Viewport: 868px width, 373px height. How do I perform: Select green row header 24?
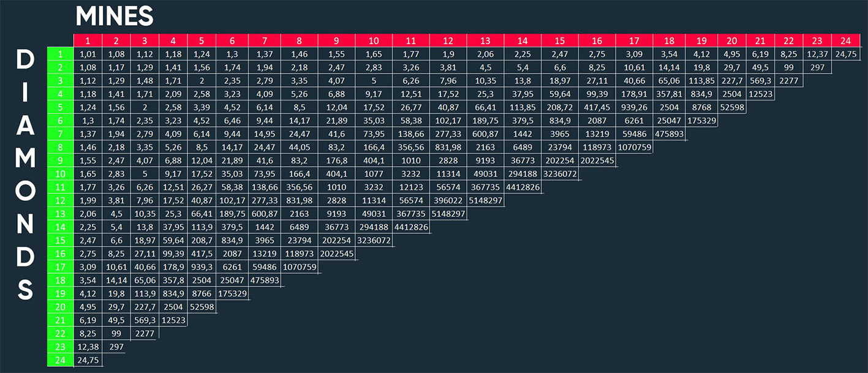click(59, 360)
